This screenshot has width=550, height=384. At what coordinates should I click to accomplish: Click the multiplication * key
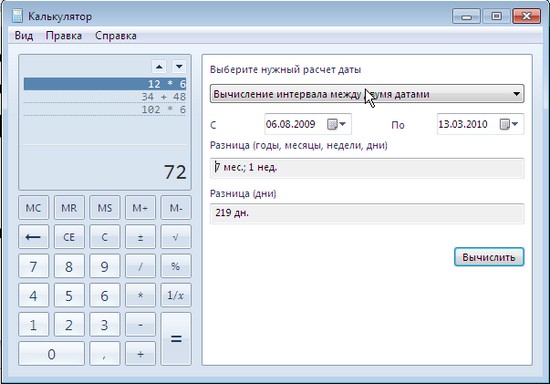pos(140,295)
